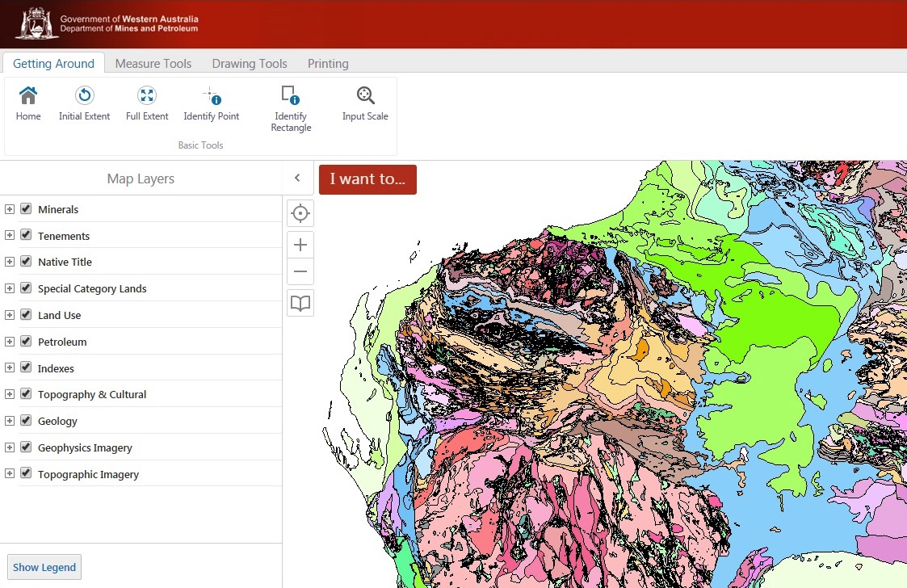907x588 pixels.
Task: Choose the Identify Rectangle tool
Action: pyautogui.click(x=291, y=96)
